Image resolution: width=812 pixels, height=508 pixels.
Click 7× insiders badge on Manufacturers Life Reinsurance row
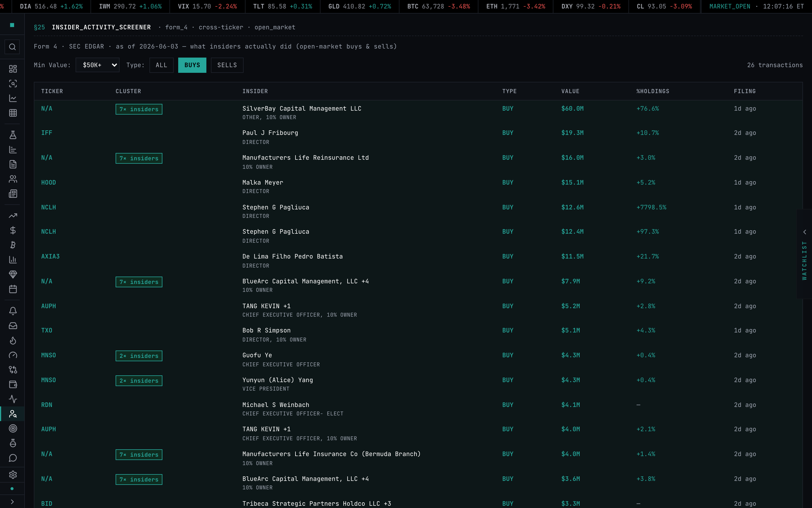click(139, 158)
